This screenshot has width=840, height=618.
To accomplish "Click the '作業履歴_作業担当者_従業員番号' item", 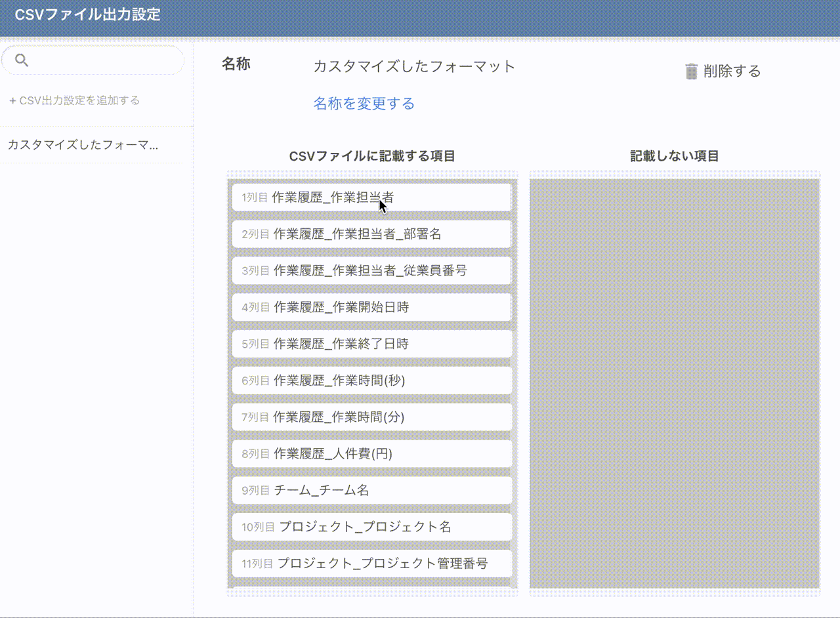I will (x=371, y=270).
